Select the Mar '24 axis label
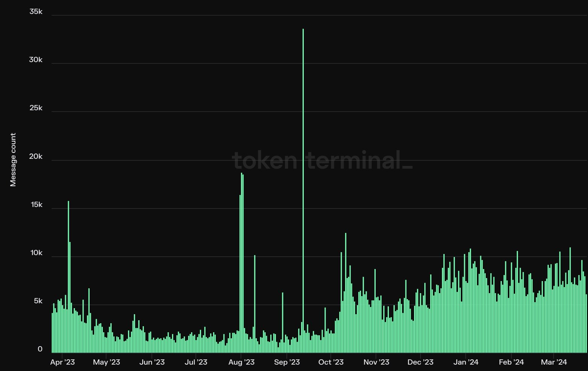The image size is (588, 371). 554,362
